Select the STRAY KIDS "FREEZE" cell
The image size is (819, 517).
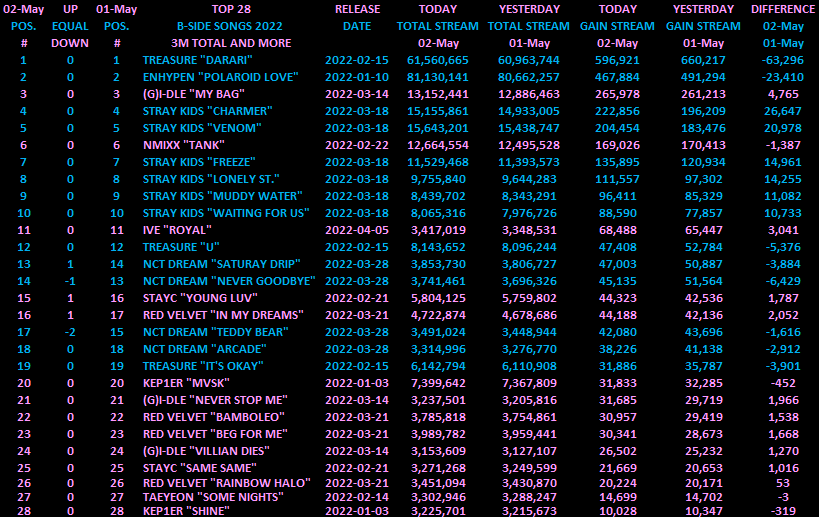click(x=199, y=162)
